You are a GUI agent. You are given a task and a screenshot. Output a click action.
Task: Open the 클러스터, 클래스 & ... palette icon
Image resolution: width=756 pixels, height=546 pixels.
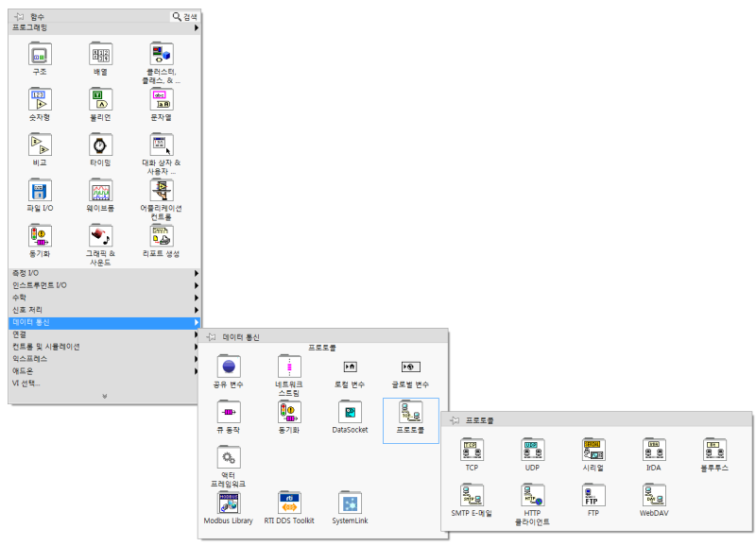[x=162, y=54]
